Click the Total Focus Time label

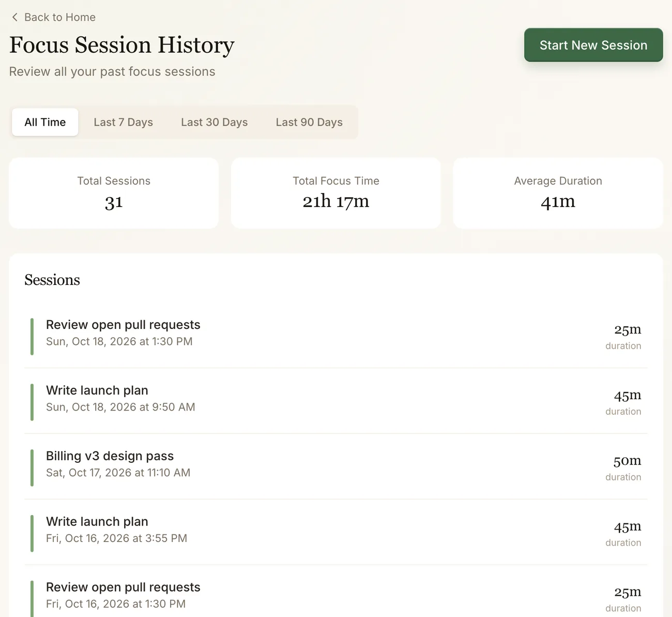pyautogui.click(x=336, y=181)
